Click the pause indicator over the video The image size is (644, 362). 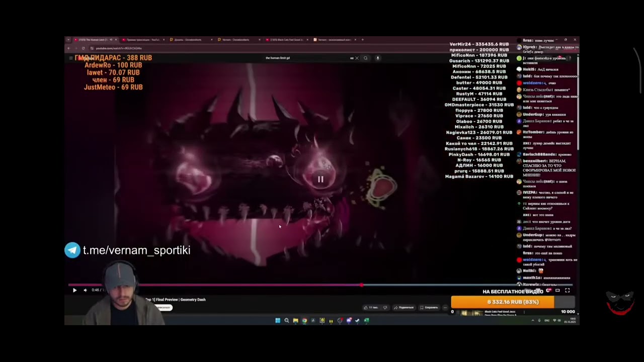[x=320, y=179]
